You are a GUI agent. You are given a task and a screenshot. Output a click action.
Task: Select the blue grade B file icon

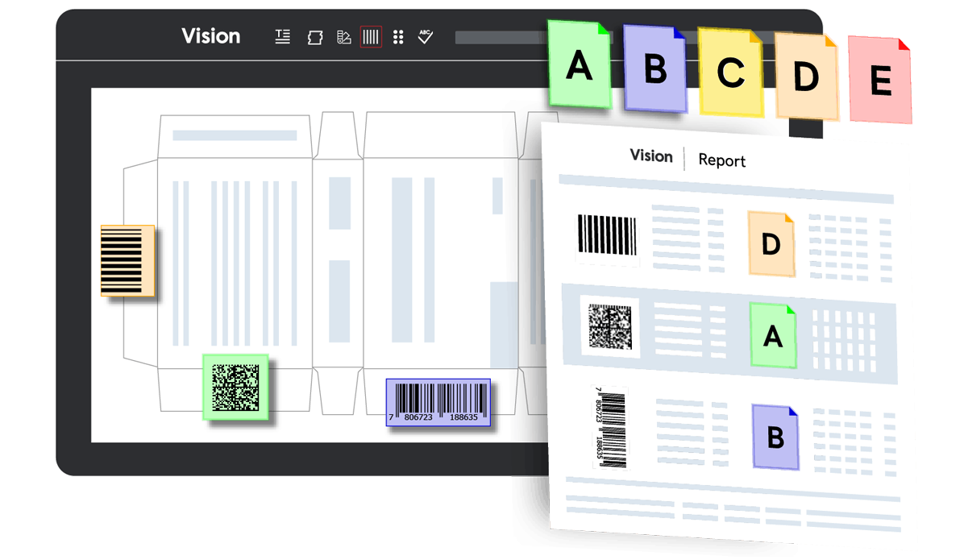coord(655,70)
